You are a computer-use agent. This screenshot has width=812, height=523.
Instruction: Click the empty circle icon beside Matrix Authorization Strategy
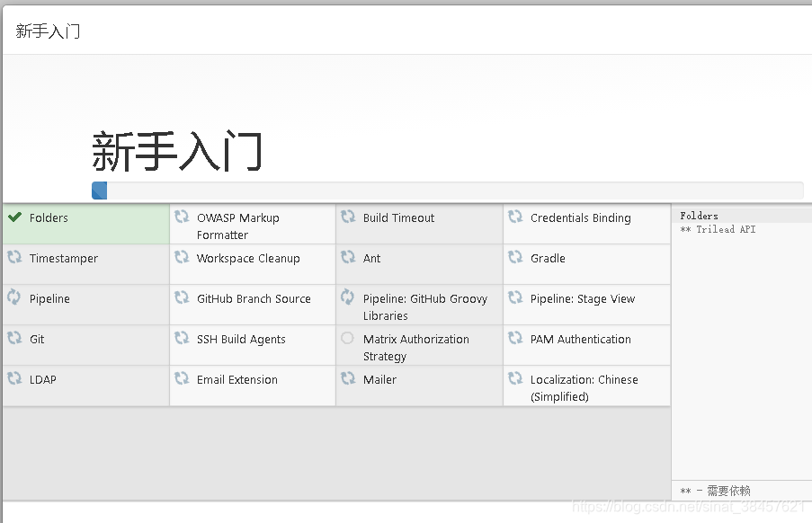[347, 338]
